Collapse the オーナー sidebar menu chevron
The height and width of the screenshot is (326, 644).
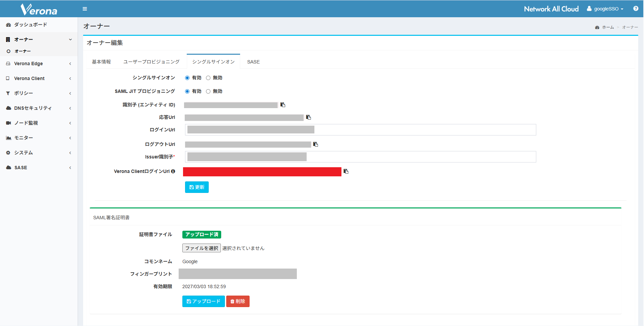pyautogui.click(x=70, y=40)
